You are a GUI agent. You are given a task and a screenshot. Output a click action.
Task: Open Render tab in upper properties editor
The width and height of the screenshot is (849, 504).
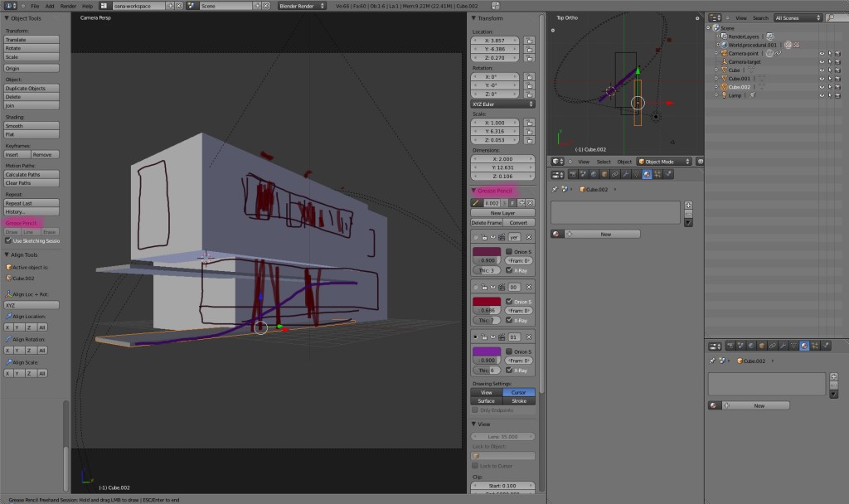click(x=573, y=174)
